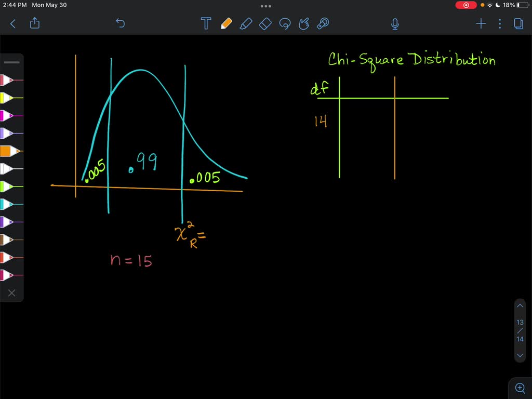Image resolution: width=532 pixels, height=399 pixels.
Task: Add a new page with the plus button
Action: (x=481, y=23)
